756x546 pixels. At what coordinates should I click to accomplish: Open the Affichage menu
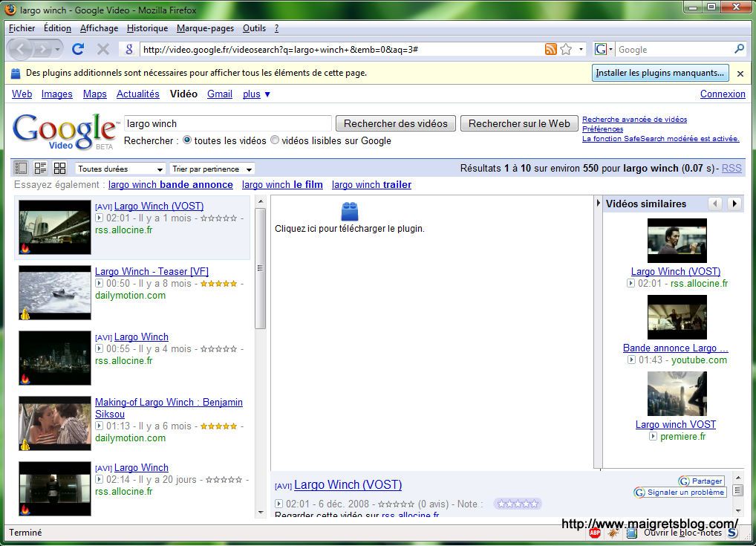[x=99, y=28]
